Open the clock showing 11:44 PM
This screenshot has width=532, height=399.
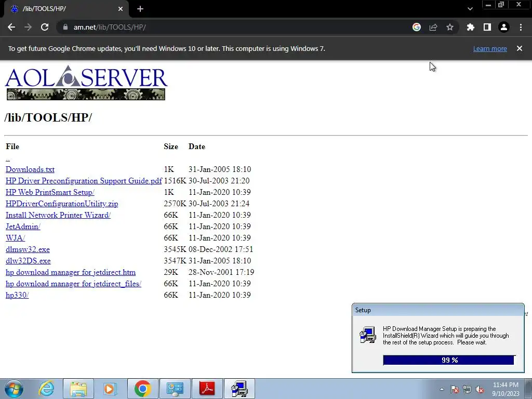click(x=506, y=389)
